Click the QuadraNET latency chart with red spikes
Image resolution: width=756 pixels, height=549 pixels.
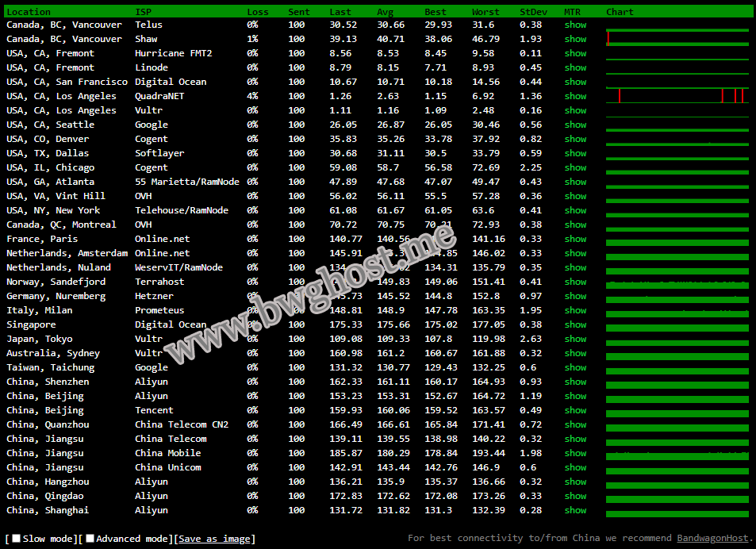point(677,96)
